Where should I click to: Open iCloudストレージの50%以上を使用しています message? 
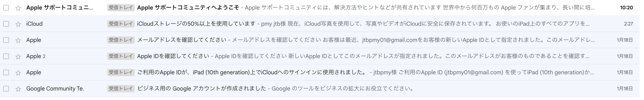196,24
